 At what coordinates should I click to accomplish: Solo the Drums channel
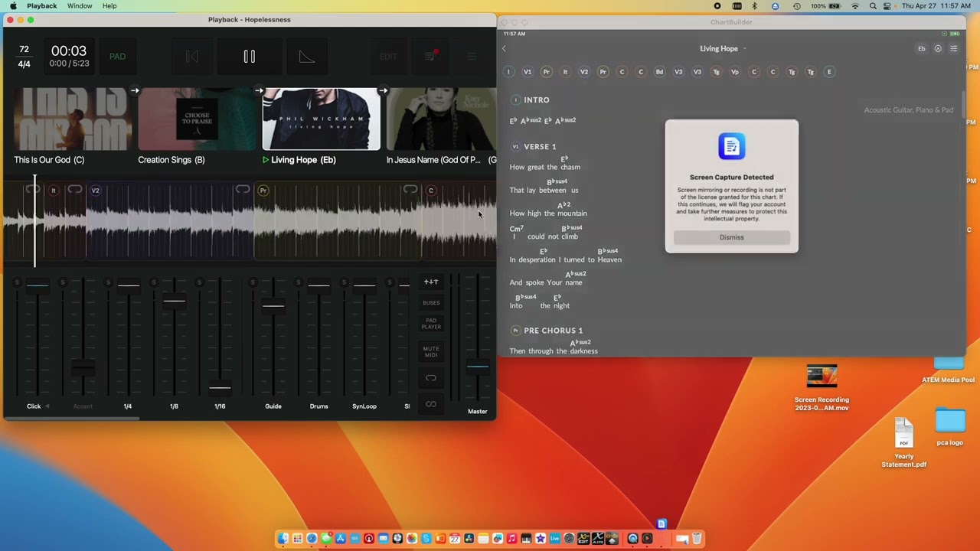(299, 283)
